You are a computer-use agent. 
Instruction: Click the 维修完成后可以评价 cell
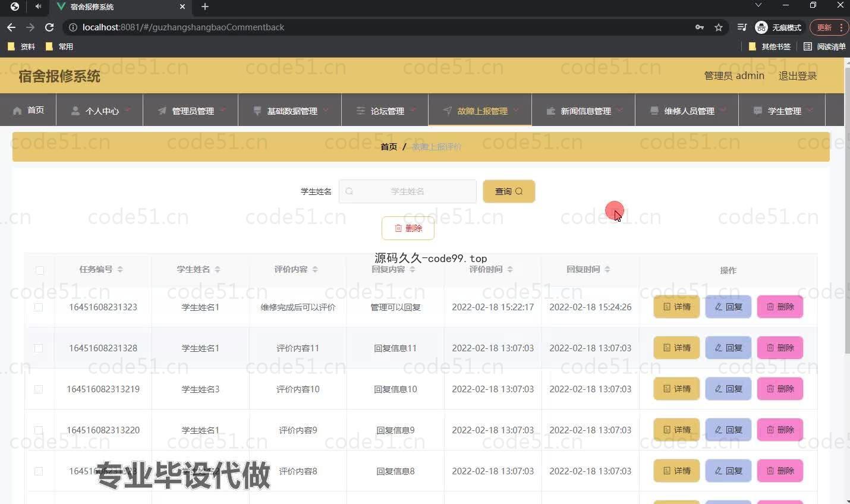click(298, 307)
